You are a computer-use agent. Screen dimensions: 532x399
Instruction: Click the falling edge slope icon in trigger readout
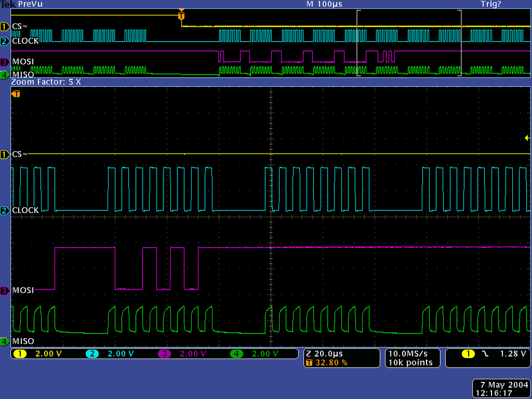(486, 354)
